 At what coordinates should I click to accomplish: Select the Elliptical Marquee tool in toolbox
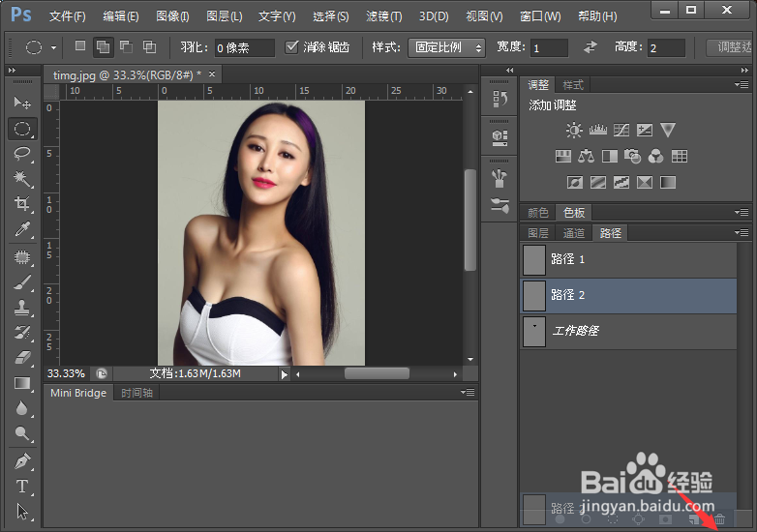tap(22, 129)
